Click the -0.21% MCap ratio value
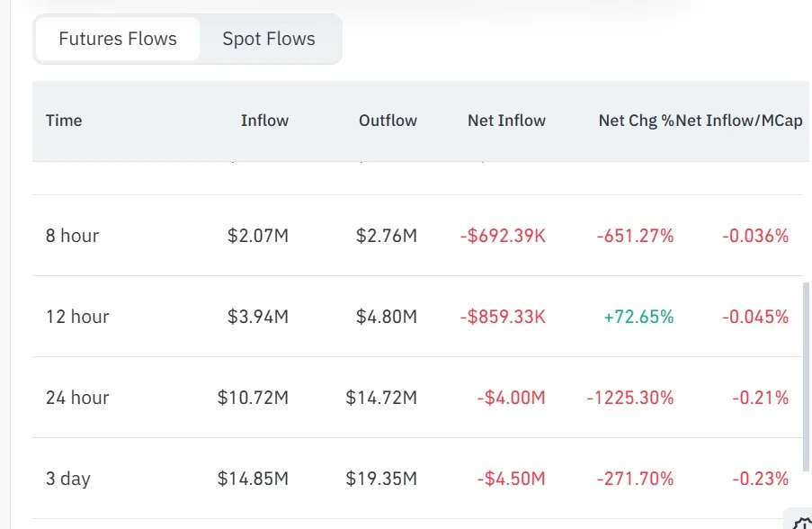812x529 pixels. pyautogui.click(x=760, y=398)
